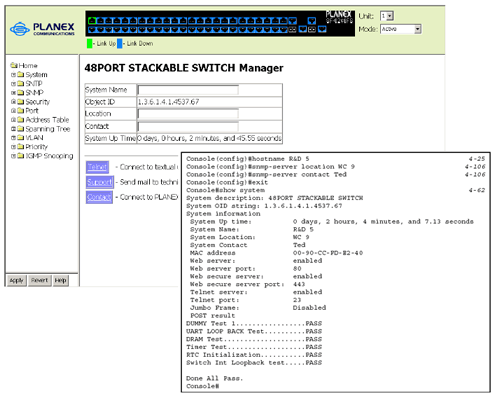The height and width of the screenshot is (400, 500).
Task: Click the VLAN folder icon
Action: (x=21, y=137)
